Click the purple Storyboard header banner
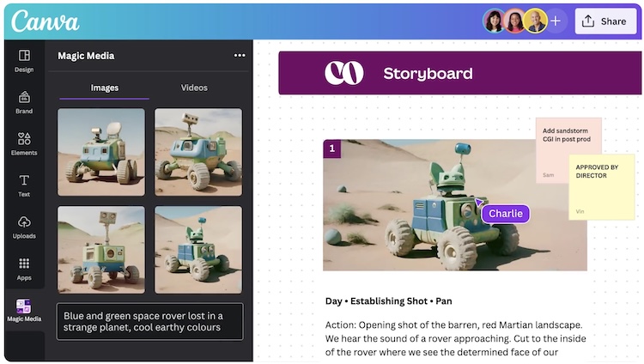The image size is (644, 364). click(459, 73)
